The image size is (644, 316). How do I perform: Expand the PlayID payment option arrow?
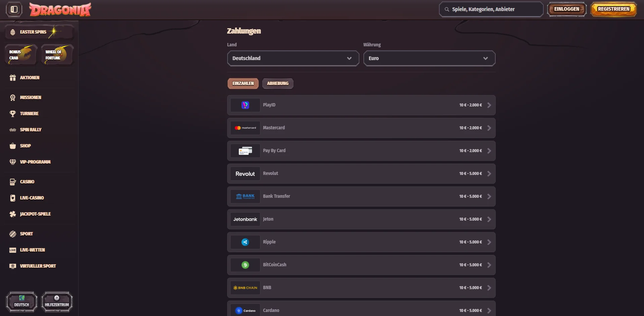pos(489,105)
